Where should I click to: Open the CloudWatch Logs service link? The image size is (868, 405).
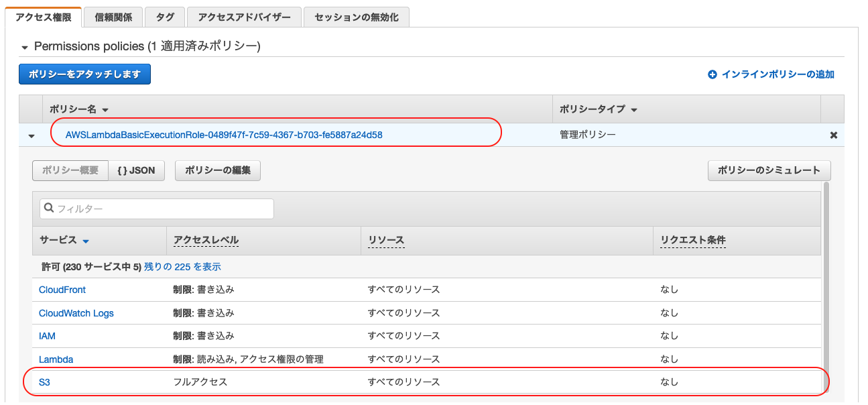pos(76,313)
